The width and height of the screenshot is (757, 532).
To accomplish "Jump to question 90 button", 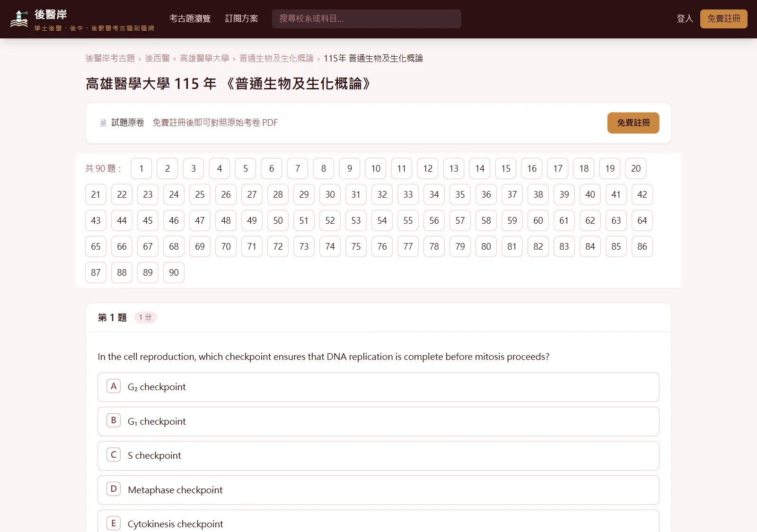I will point(174,272).
